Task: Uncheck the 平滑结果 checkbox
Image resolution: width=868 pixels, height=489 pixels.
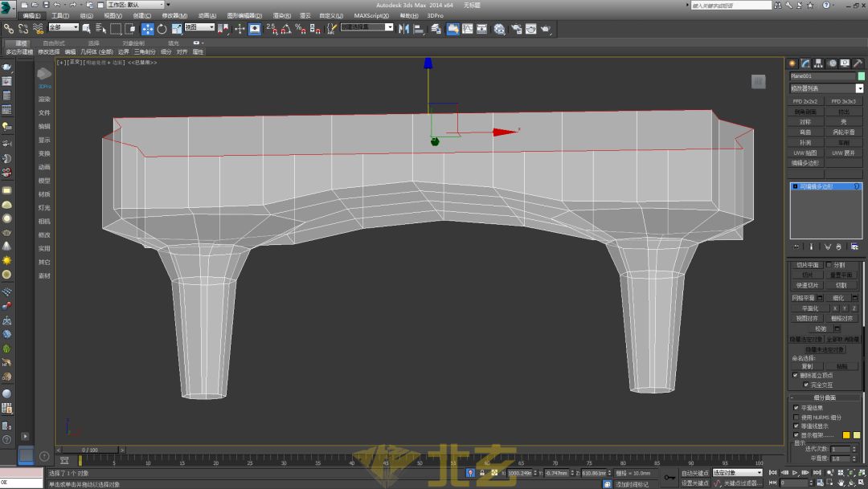Action: [796, 408]
